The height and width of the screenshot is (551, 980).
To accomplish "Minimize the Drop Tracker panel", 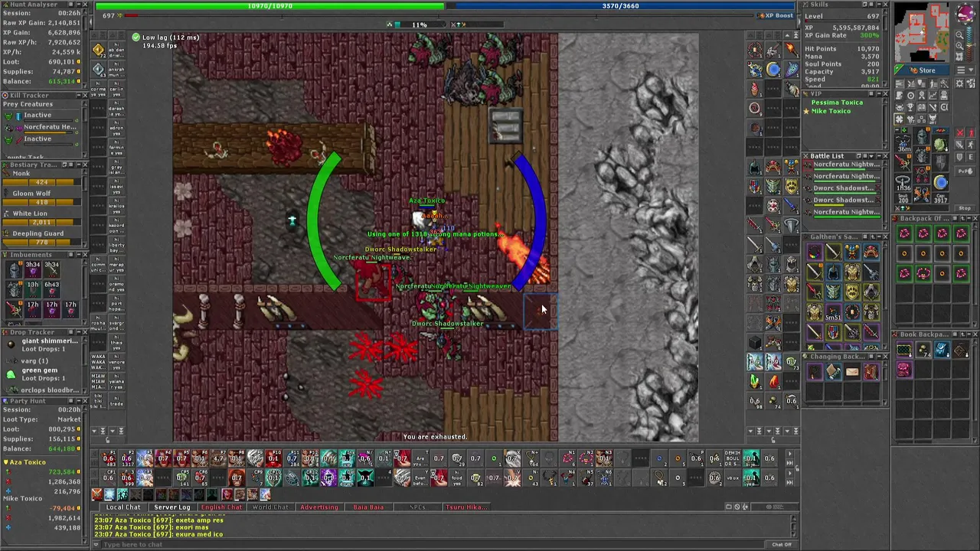I will coord(78,332).
